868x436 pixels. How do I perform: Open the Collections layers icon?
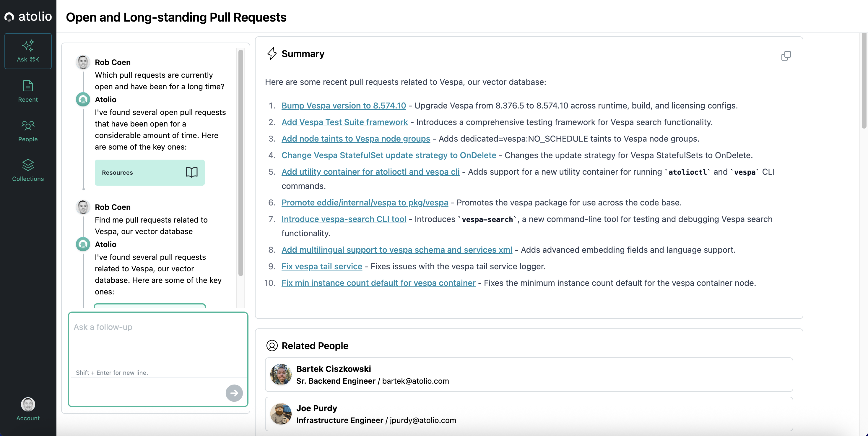pos(28,165)
